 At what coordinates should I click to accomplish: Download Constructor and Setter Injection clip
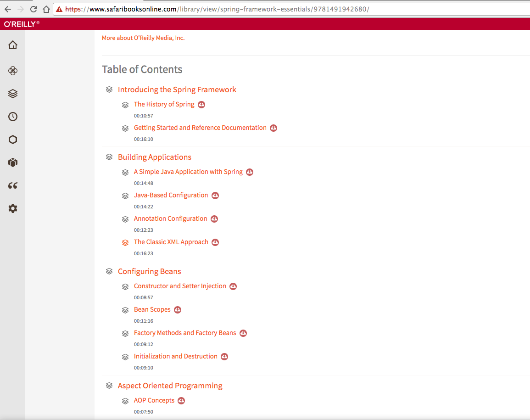233,286
